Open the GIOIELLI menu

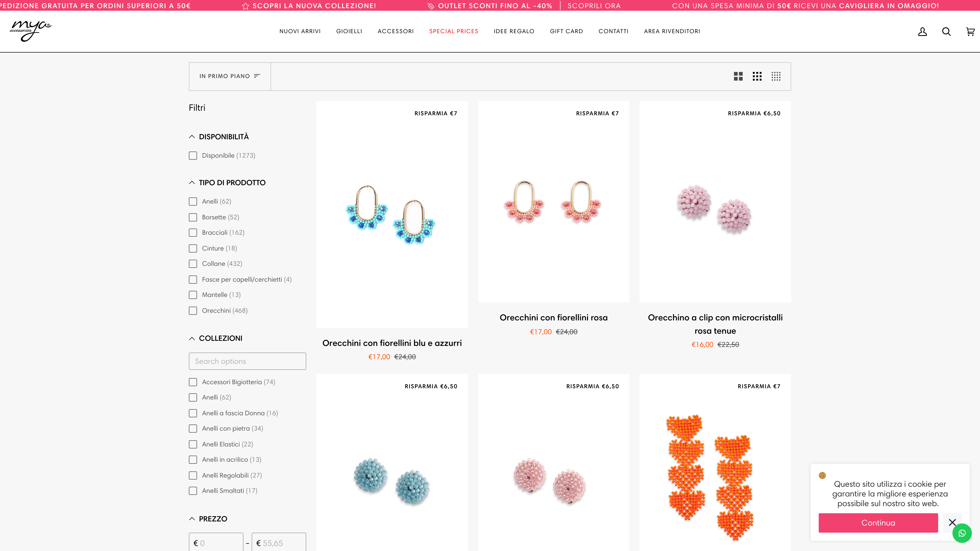349,32
